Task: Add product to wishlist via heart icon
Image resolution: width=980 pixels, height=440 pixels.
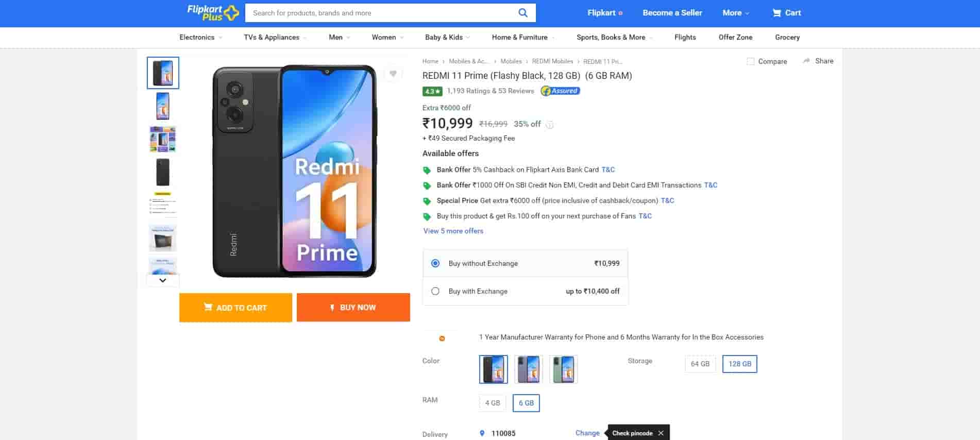Action: tap(393, 74)
